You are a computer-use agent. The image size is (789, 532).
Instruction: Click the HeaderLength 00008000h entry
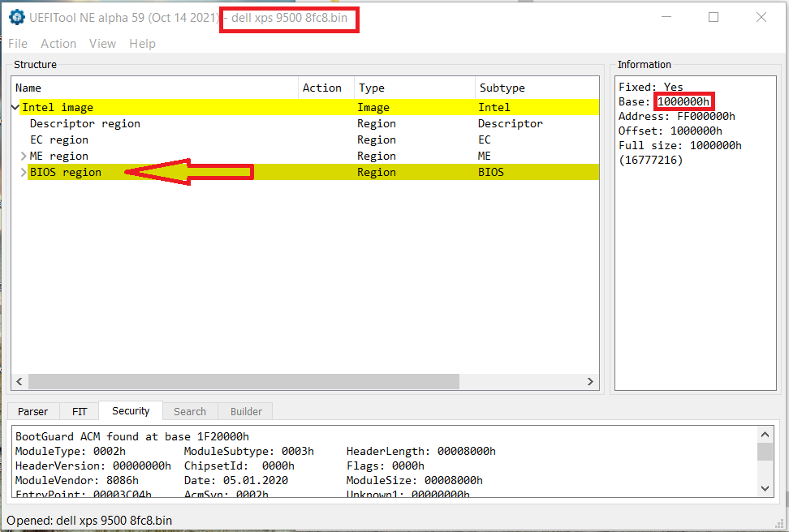click(x=421, y=451)
